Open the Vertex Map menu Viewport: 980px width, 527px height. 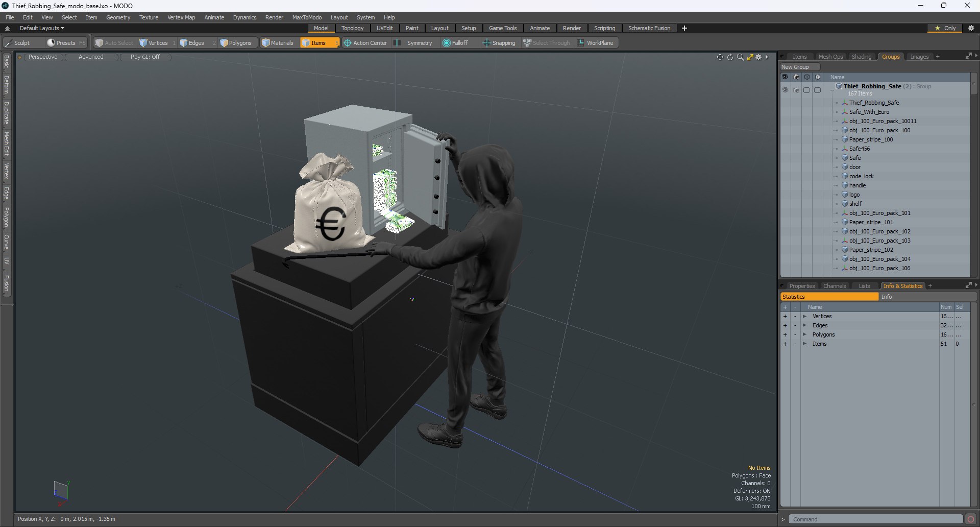coord(181,17)
